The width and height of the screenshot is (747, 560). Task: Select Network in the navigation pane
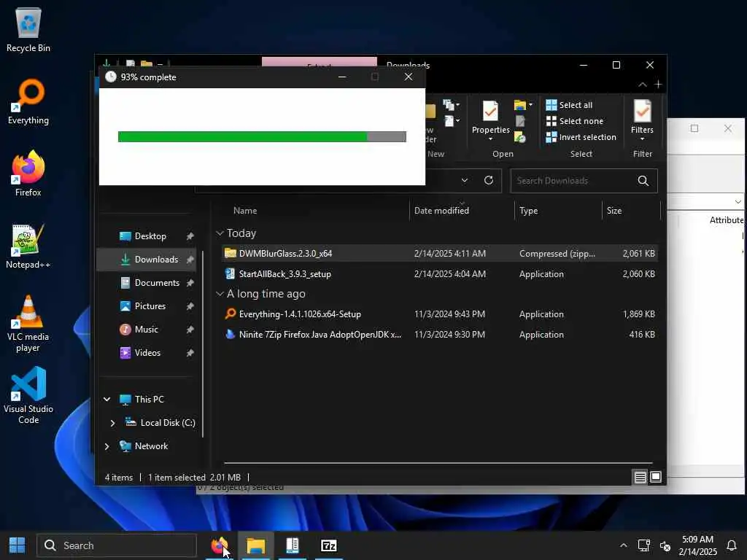[x=144, y=446]
